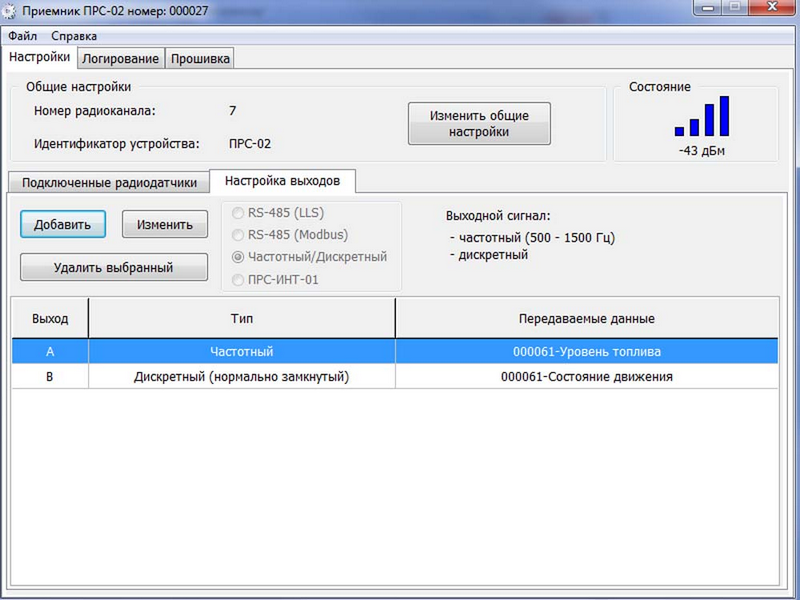Click the Тип column header

[x=242, y=318]
